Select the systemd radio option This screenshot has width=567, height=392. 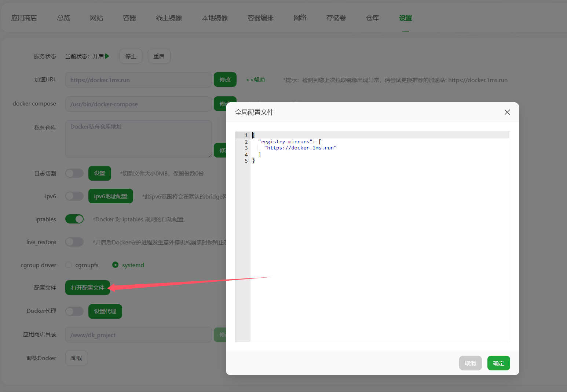[x=115, y=265]
